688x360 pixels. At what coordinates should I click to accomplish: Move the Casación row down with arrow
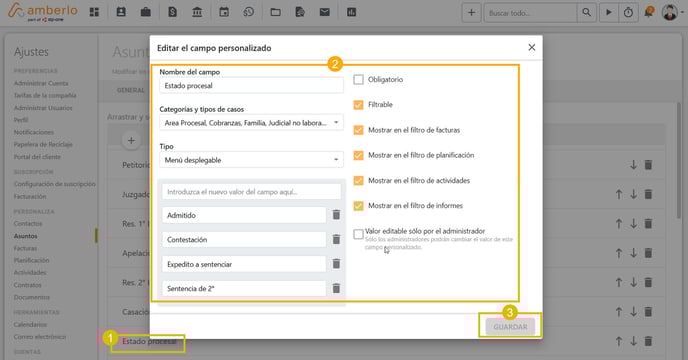click(634, 312)
